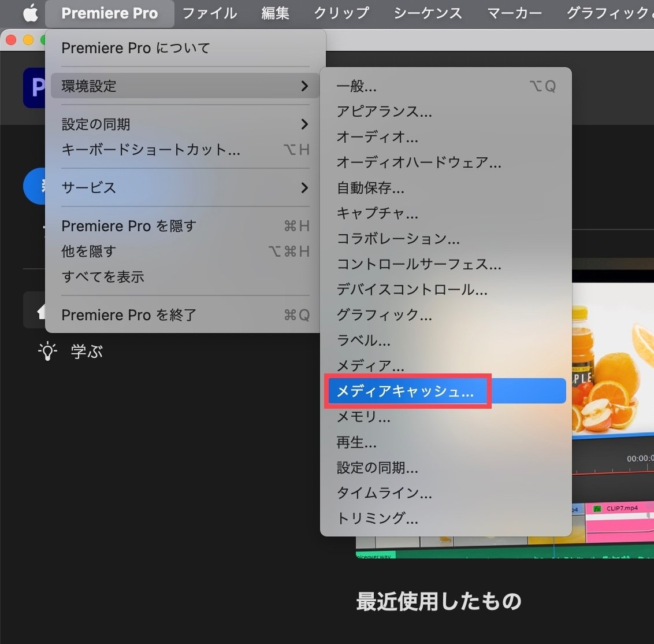Open キャプチャ... preferences
654x644 pixels.
coord(445,213)
